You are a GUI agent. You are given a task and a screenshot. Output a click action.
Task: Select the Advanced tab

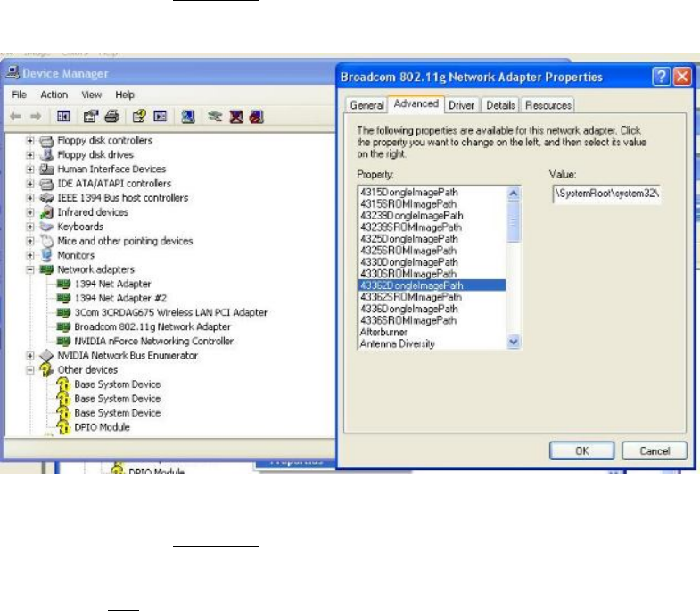point(416,103)
